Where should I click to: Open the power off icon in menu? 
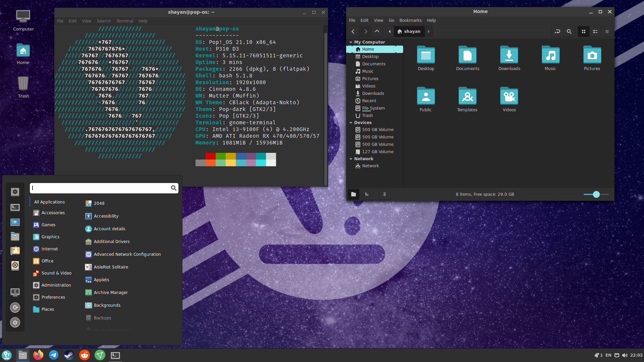tap(15, 322)
